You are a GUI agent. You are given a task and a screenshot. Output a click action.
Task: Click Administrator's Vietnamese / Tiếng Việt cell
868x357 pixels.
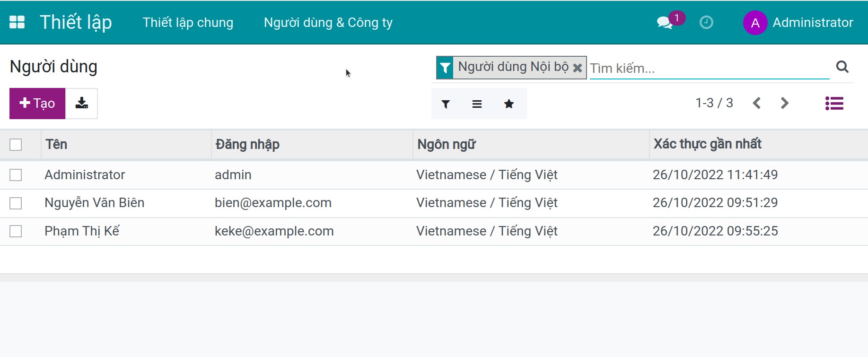487,175
